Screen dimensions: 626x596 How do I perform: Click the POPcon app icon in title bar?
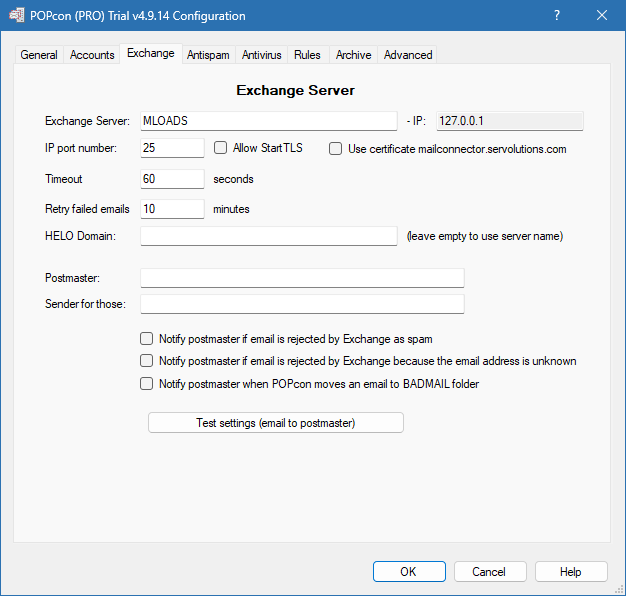tap(17, 16)
